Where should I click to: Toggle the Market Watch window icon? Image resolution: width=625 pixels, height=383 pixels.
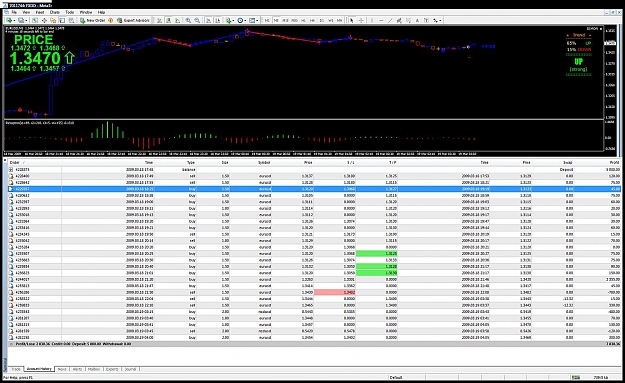35,20
